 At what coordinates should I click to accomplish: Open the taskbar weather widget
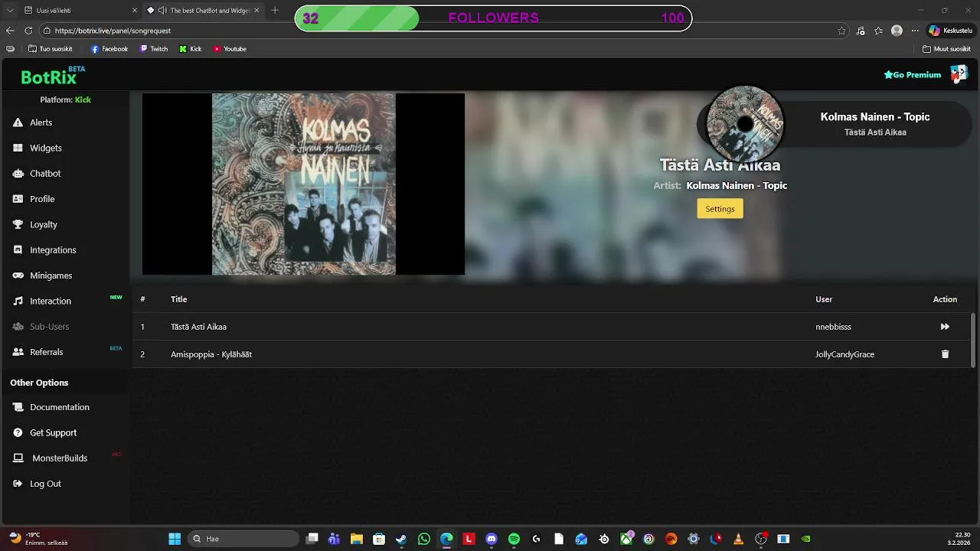[x=38, y=539]
